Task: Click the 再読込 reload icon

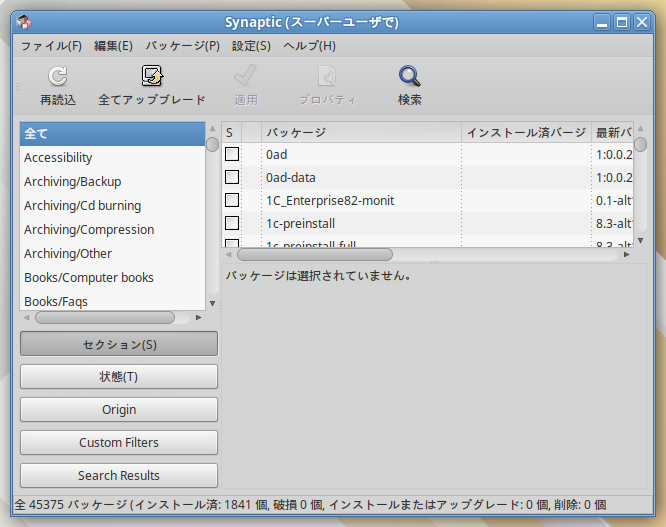Action: pos(58,76)
